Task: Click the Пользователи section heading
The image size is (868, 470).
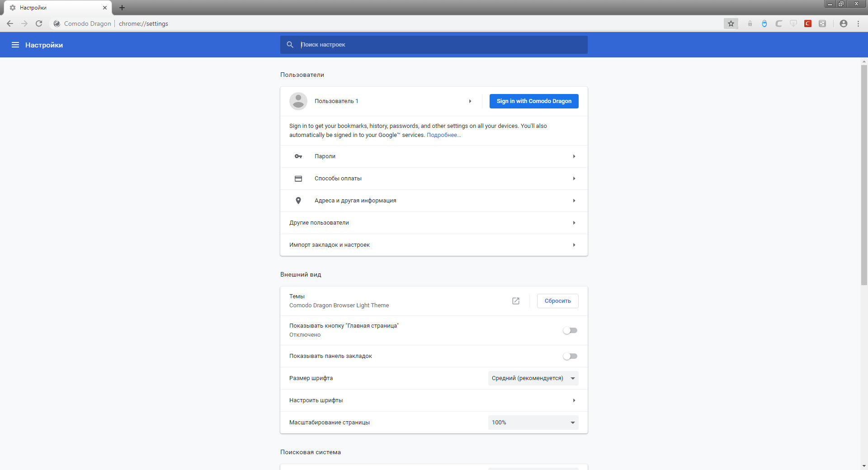Action: [x=302, y=75]
